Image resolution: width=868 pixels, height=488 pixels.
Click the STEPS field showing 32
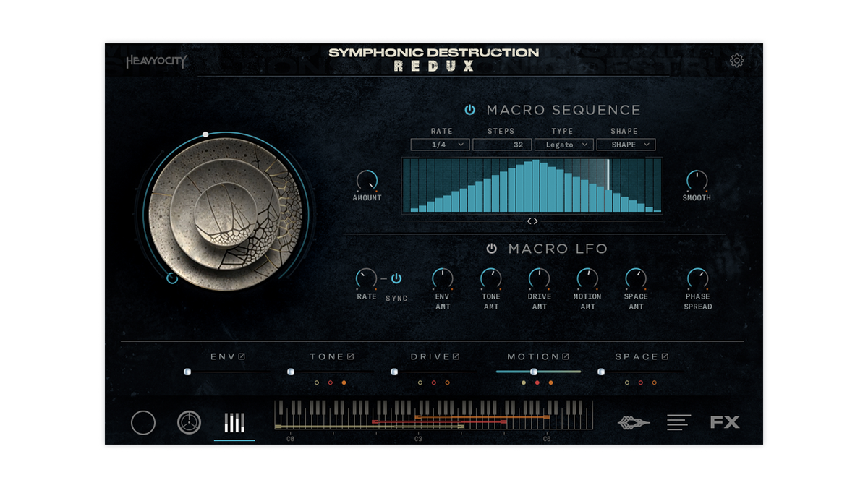coord(501,145)
